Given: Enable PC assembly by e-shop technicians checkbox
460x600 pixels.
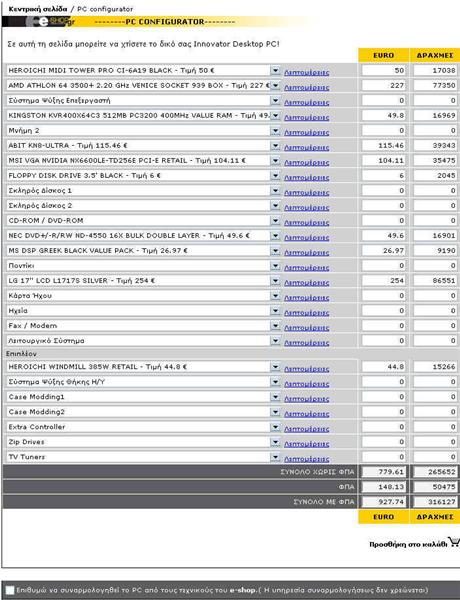Looking at the screenshot, I should 10,590.
